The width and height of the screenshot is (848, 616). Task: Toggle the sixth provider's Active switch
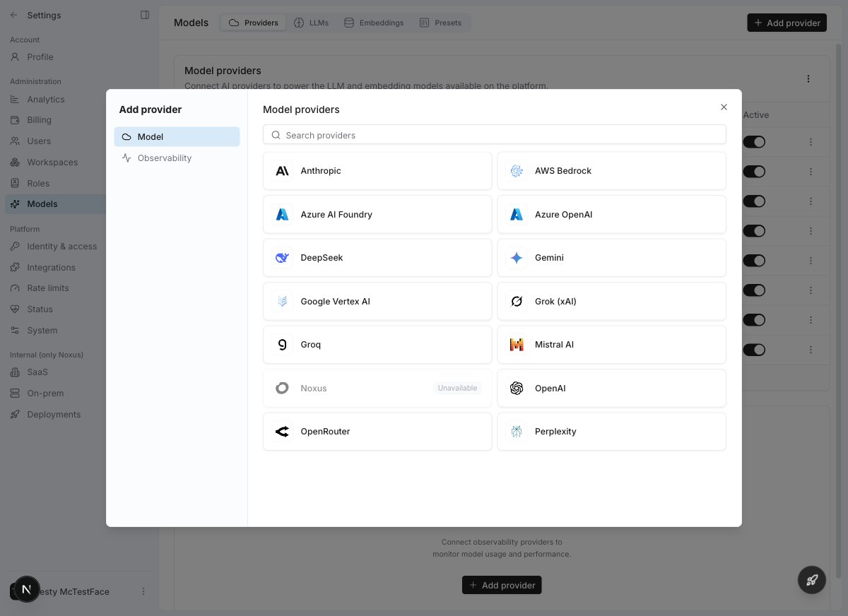click(754, 290)
